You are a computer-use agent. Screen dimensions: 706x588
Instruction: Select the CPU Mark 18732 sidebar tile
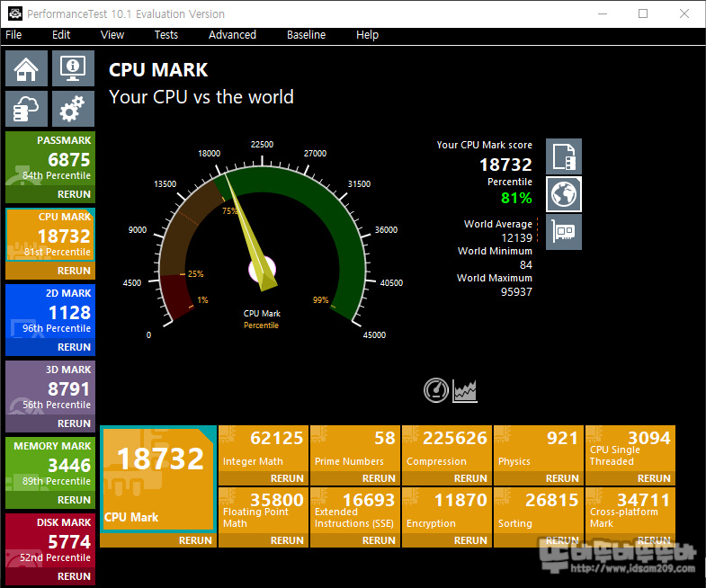coord(50,235)
